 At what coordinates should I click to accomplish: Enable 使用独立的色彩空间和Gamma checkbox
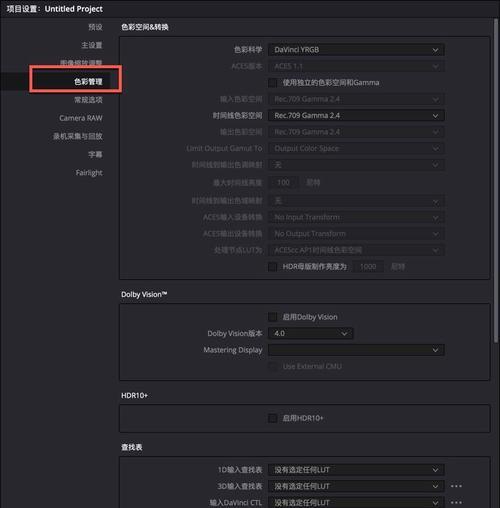pos(272,83)
